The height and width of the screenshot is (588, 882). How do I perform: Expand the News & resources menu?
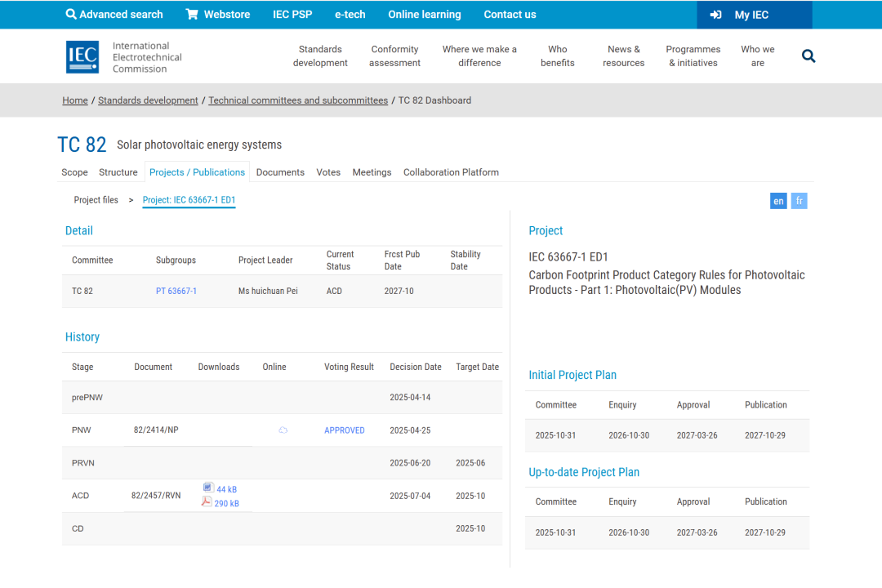click(623, 56)
